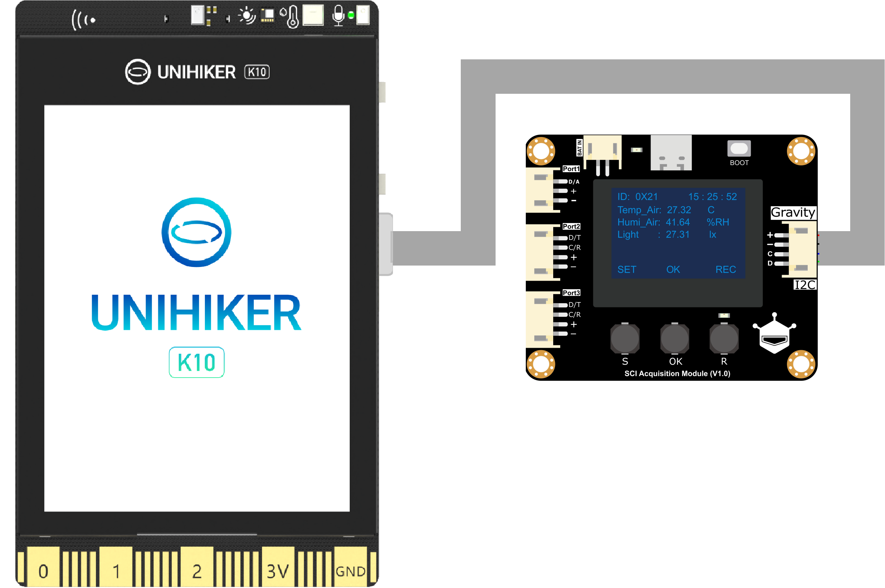Click the I2C label
The height and width of the screenshot is (588, 885).
pos(805,285)
